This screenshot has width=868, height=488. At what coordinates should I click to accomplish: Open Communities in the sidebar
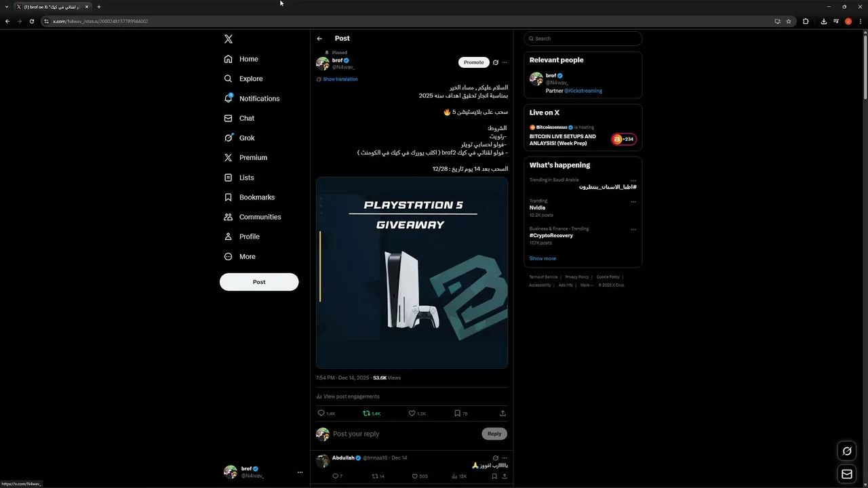252,217
